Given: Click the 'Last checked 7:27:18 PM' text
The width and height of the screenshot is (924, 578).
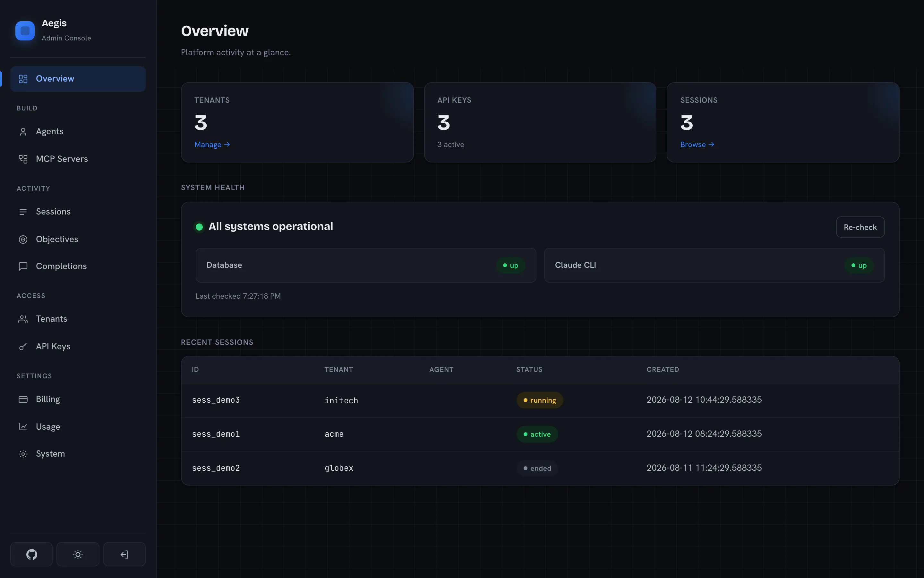Looking at the screenshot, I should point(238,296).
